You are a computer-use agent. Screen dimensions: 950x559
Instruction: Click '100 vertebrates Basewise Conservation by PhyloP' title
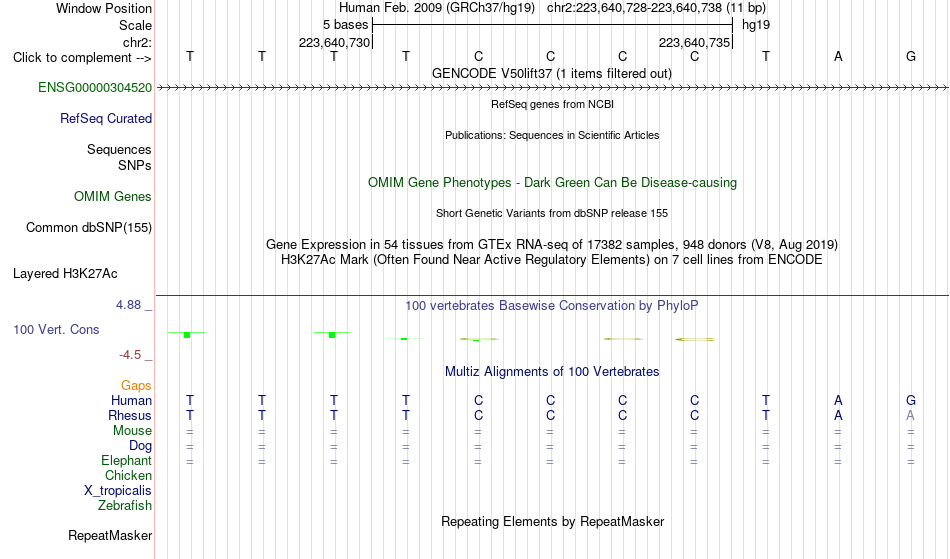[x=552, y=306]
